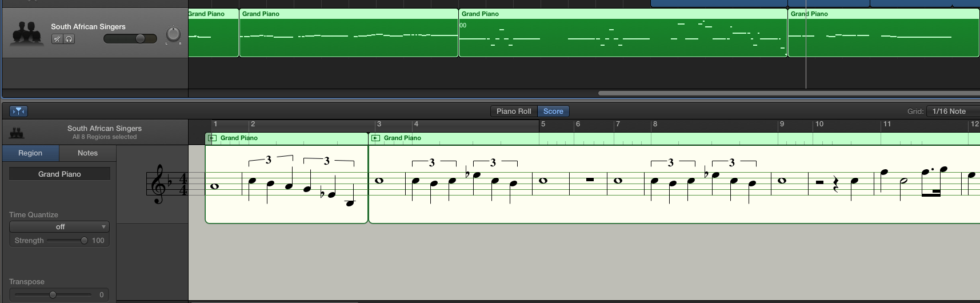Select the whole rest in bar 6 of the score
Viewport: 980px width, 303px height.
tap(590, 180)
